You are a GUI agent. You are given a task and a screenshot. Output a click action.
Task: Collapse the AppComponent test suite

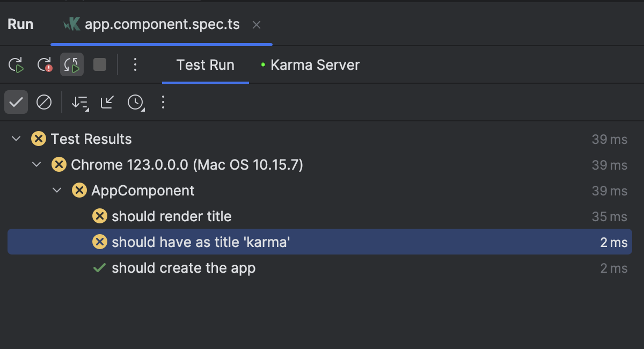[x=56, y=190]
